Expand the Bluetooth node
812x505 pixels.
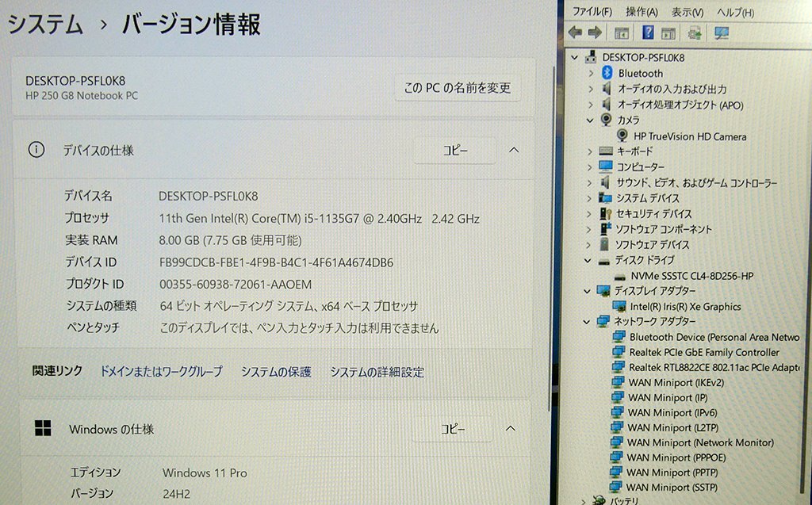(x=591, y=74)
